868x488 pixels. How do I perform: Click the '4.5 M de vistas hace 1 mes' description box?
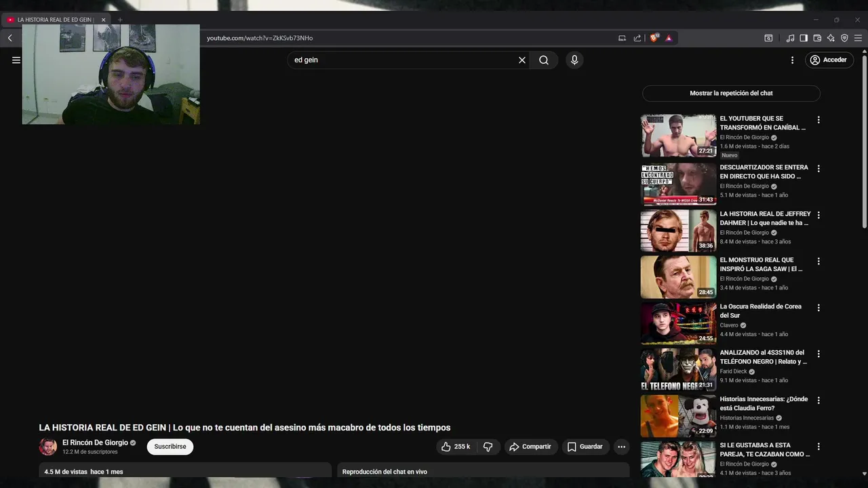(x=185, y=470)
